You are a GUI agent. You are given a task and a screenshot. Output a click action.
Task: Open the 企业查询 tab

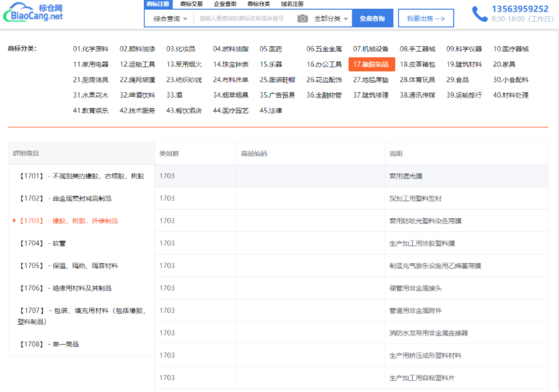[225, 4]
